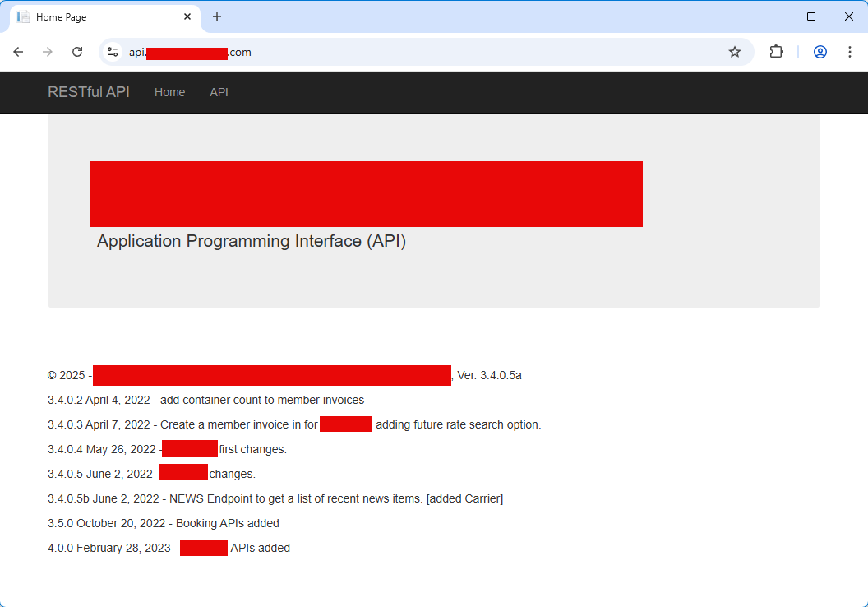The height and width of the screenshot is (607, 868).
Task: Click the forward navigation arrow
Action: 48,52
